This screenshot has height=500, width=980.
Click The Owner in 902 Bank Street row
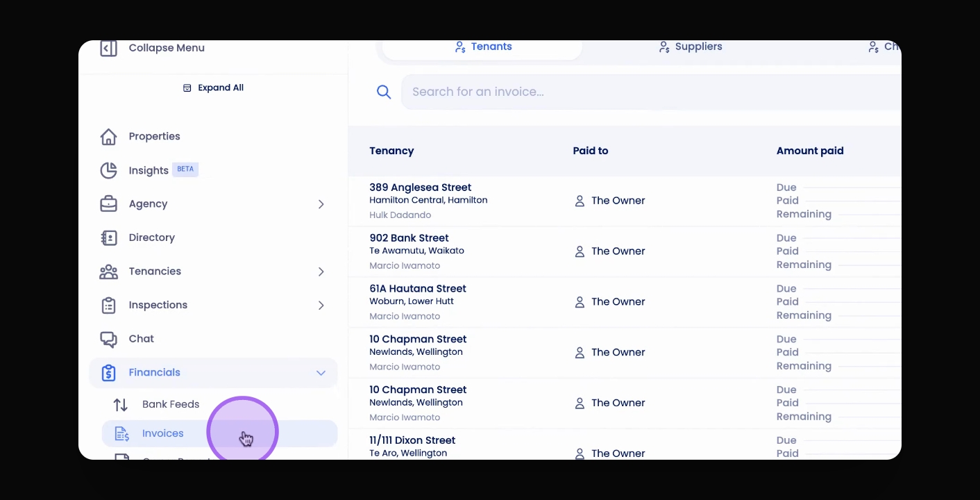(618, 251)
